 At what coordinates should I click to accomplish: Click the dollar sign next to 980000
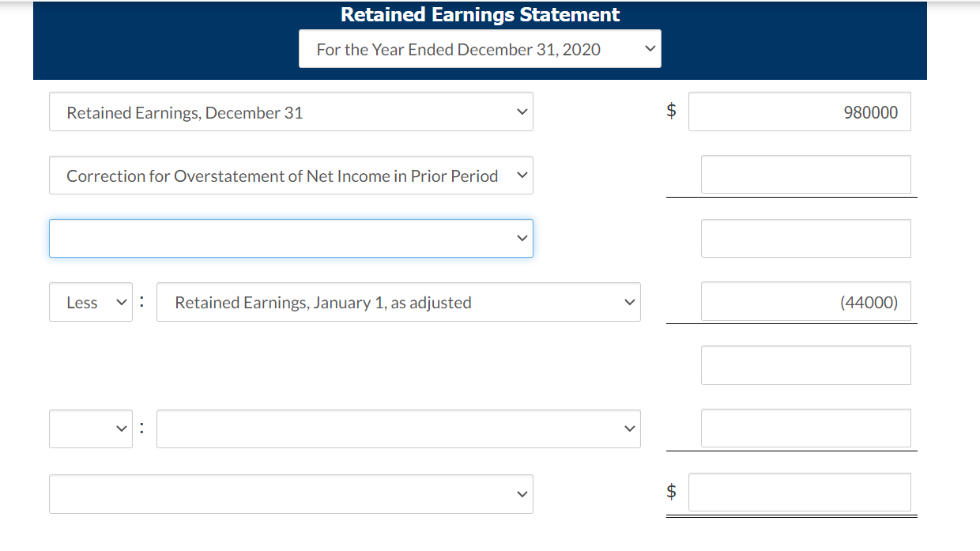tap(671, 111)
